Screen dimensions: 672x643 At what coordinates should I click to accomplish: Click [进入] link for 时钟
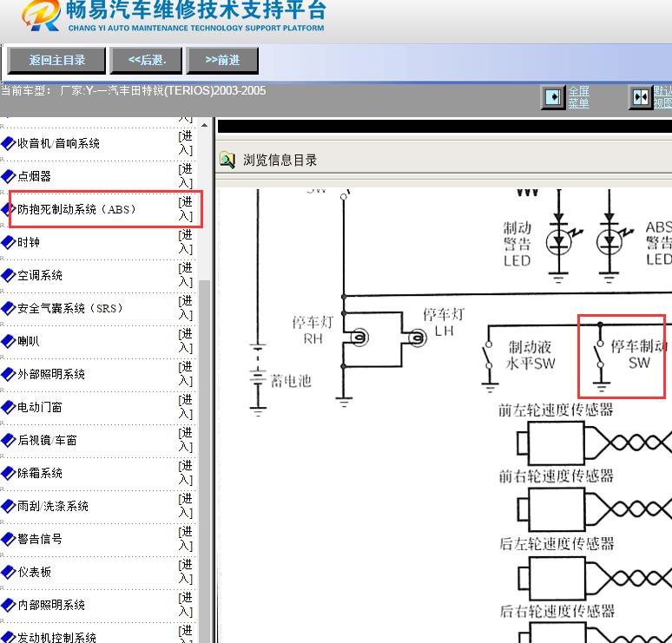click(186, 242)
